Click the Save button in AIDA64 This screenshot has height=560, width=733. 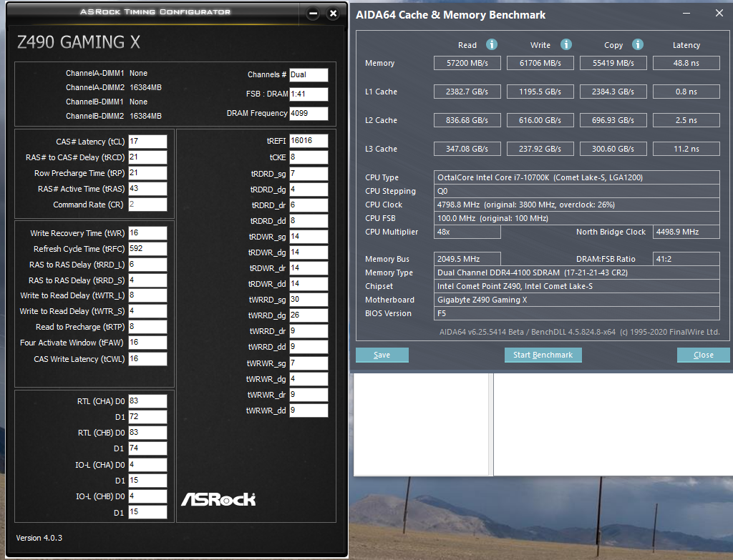click(382, 355)
